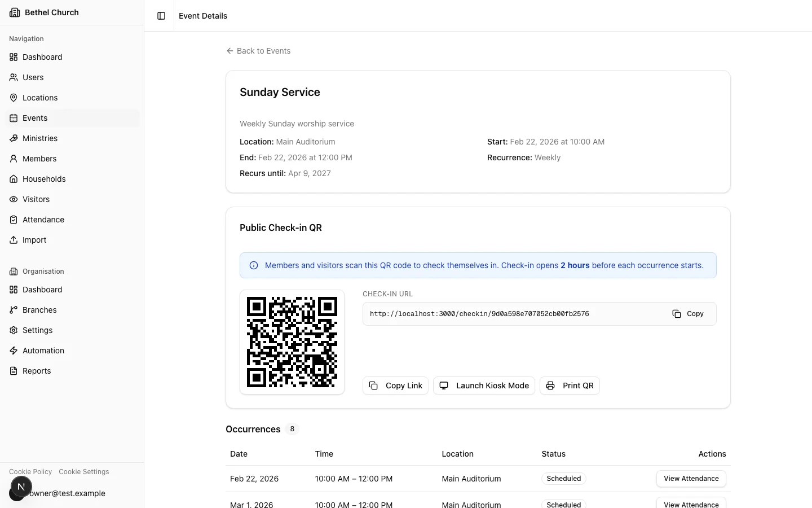
Task: Click the owner@test.example account entry
Action: tap(67, 493)
